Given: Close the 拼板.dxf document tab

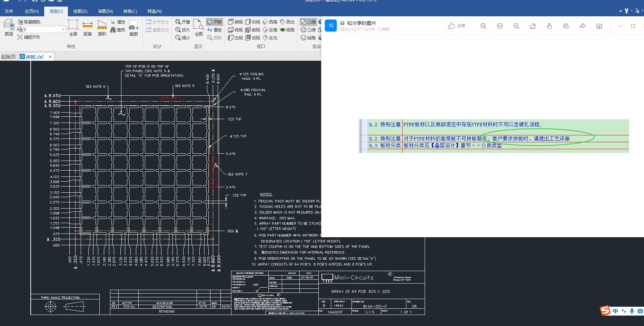Looking at the screenshot, I should pyautogui.click(x=50, y=57).
